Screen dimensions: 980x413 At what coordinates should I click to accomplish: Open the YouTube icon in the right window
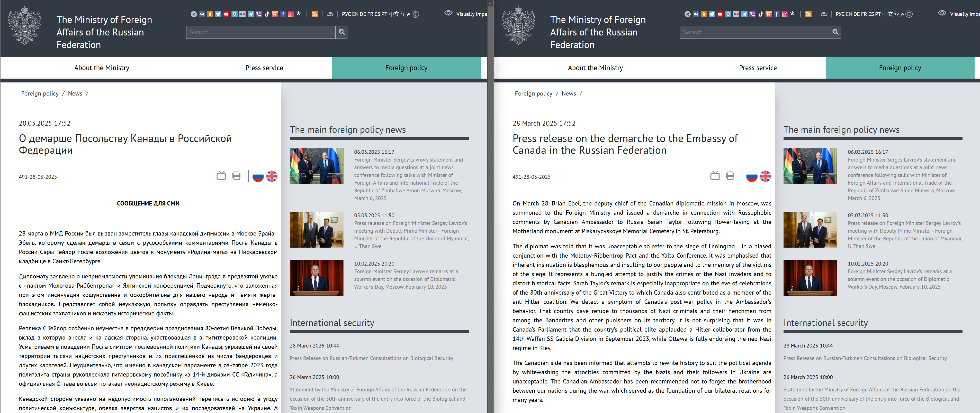(720, 14)
